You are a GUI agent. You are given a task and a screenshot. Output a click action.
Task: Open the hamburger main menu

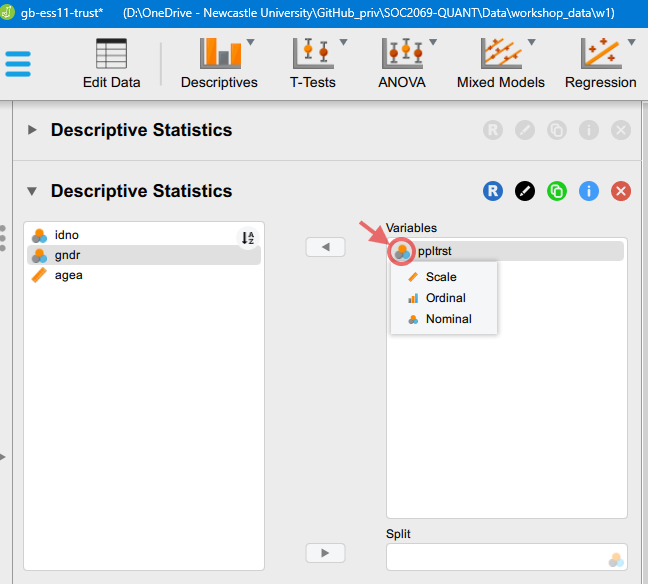point(18,63)
